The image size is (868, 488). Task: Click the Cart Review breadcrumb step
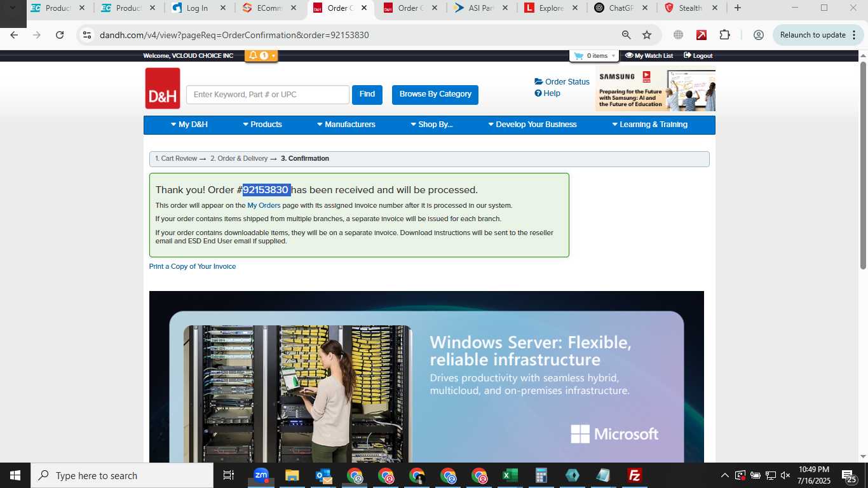click(x=176, y=159)
